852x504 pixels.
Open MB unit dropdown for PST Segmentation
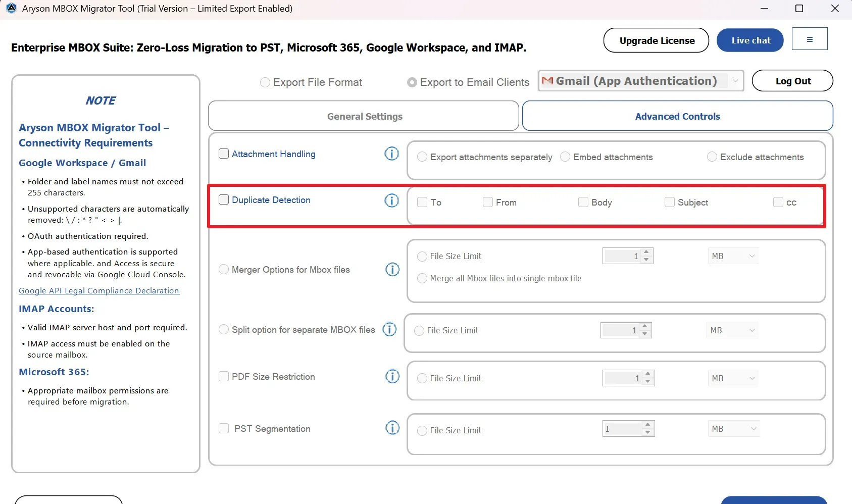coord(733,429)
